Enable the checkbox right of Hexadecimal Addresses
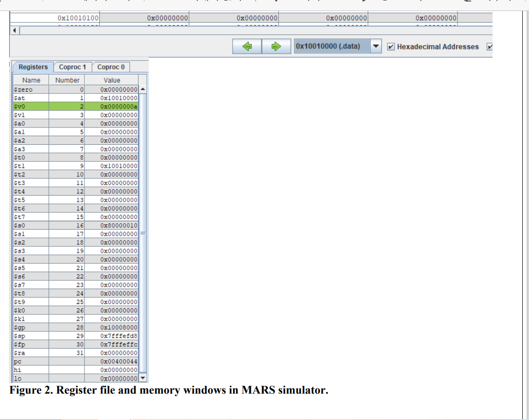This screenshot has height=420, width=529. click(x=490, y=46)
